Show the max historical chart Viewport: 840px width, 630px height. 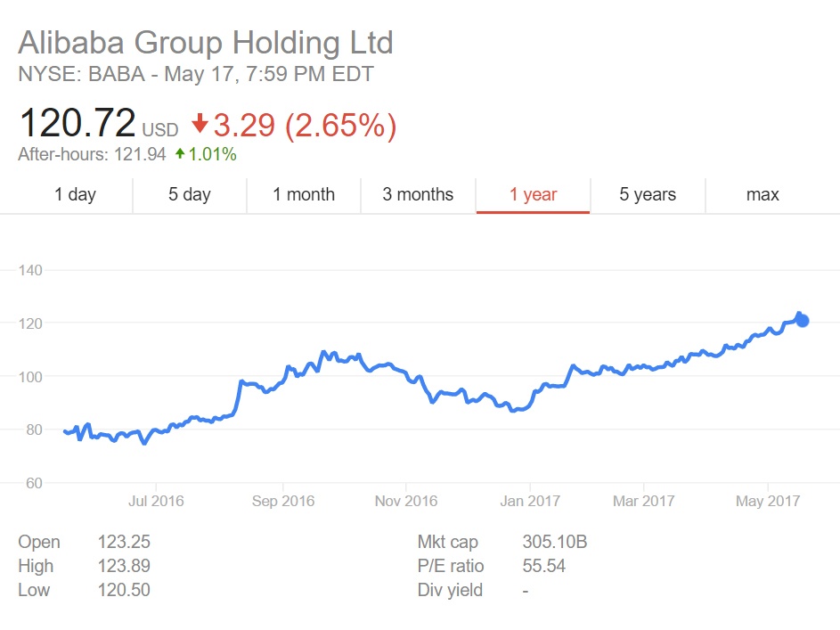point(762,194)
